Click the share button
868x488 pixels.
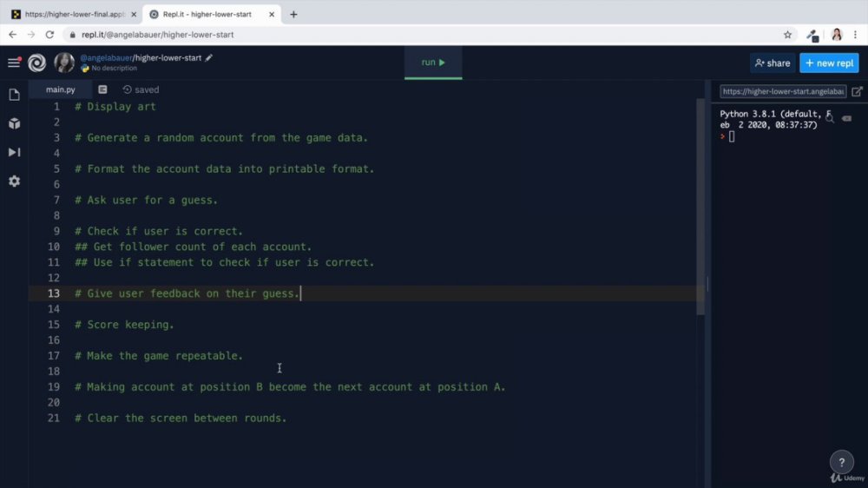[773, 63]
